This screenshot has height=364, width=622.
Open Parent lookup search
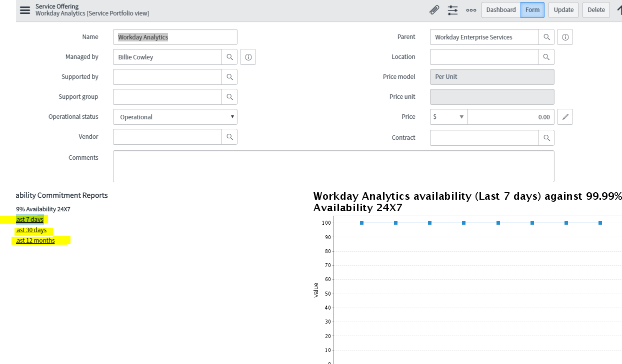(x=546, y=37)
